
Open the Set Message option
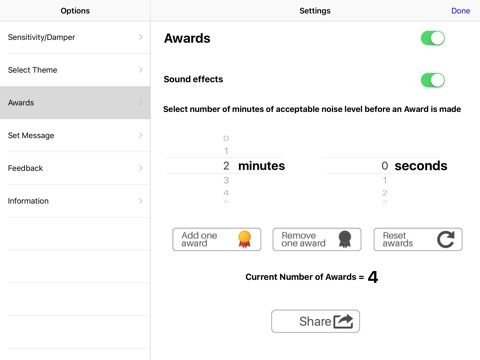click(75, 135)
